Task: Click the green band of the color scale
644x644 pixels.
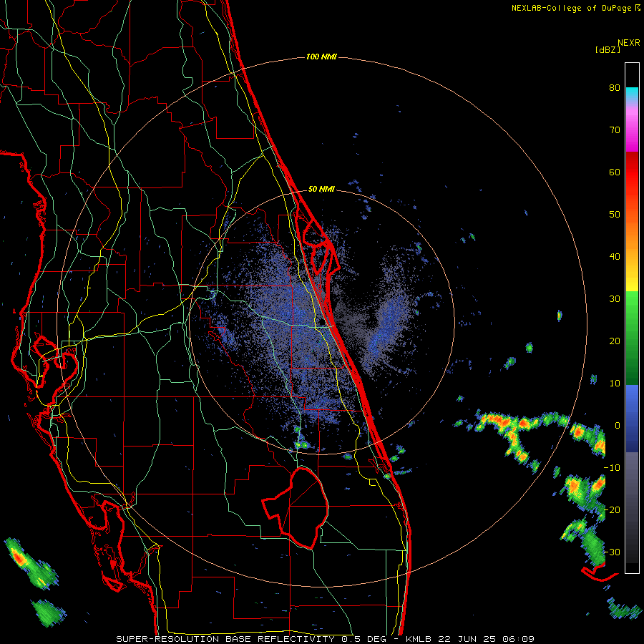Action: (x=632, y=338)
